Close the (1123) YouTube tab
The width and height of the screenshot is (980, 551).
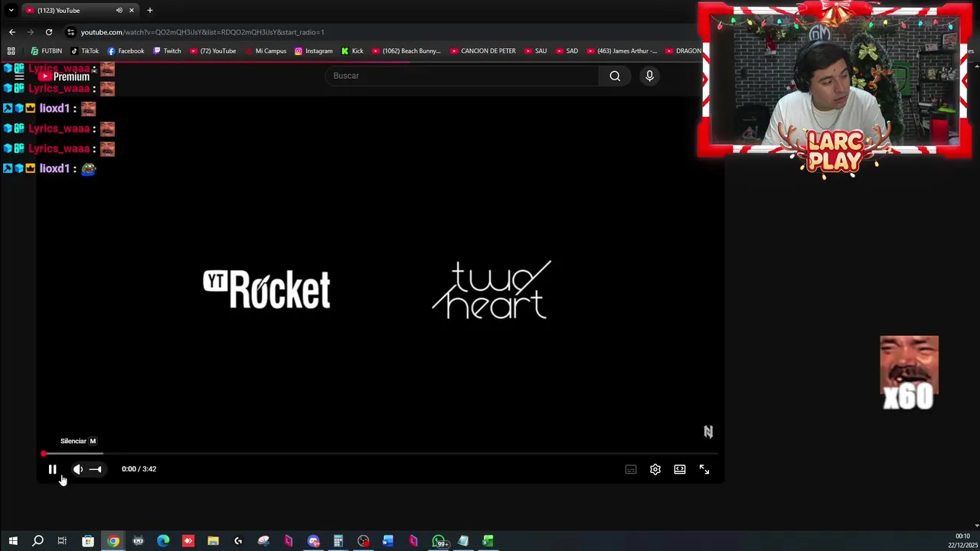point(132,11)
